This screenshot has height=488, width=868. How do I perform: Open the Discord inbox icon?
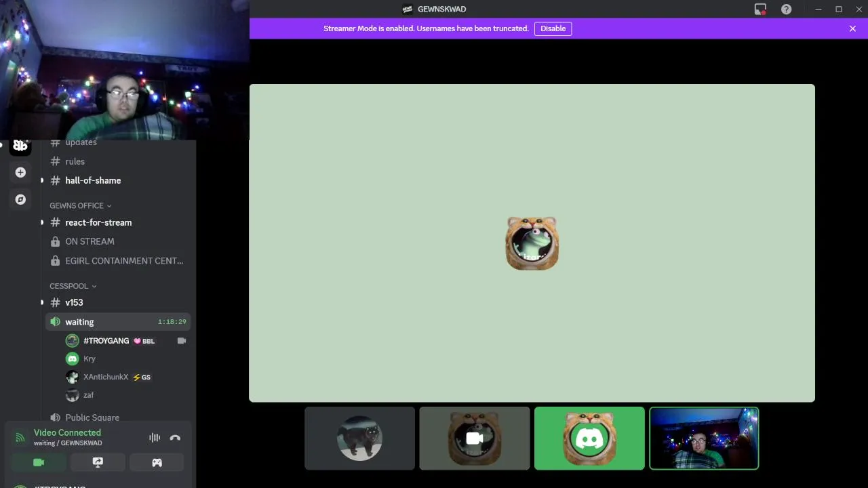(760, 9)
